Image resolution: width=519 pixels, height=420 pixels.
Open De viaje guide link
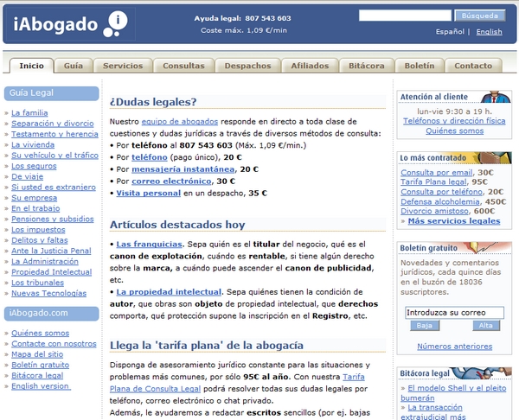pos(27,176)
